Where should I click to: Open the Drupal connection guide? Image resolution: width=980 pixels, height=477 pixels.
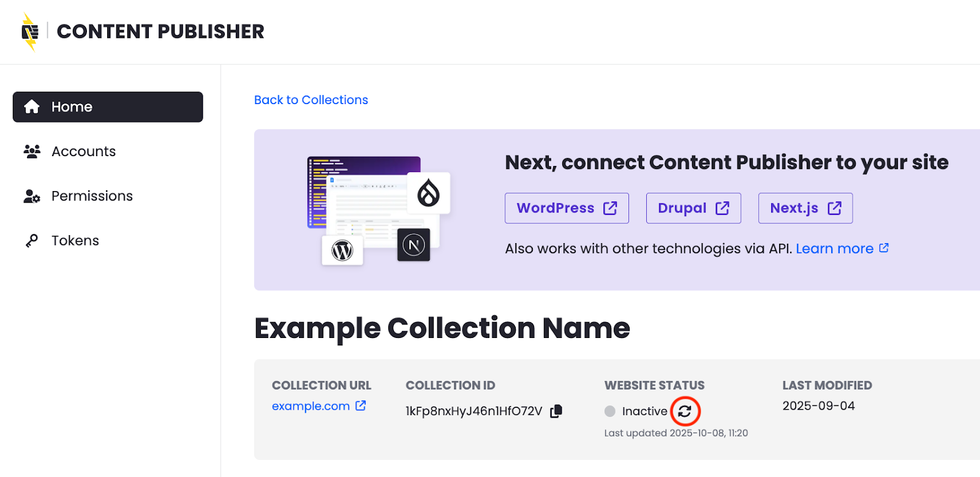pyautogui.click(x=693, y=208)
